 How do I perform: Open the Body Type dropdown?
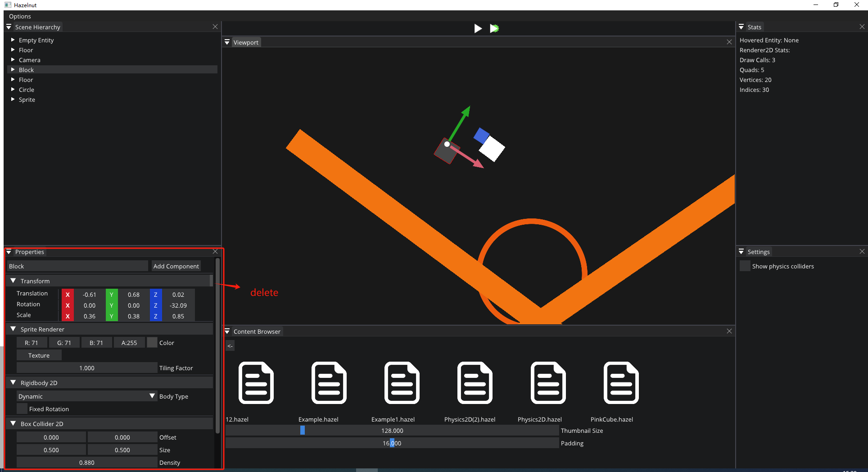[x=87, y=396]
